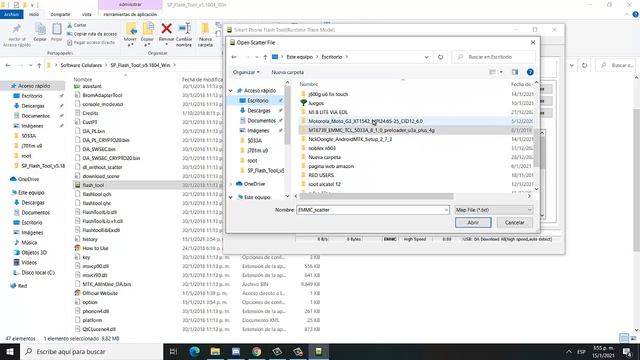
Task: Refresh the Escritorio location in the dialog
Action: (440, 57)
